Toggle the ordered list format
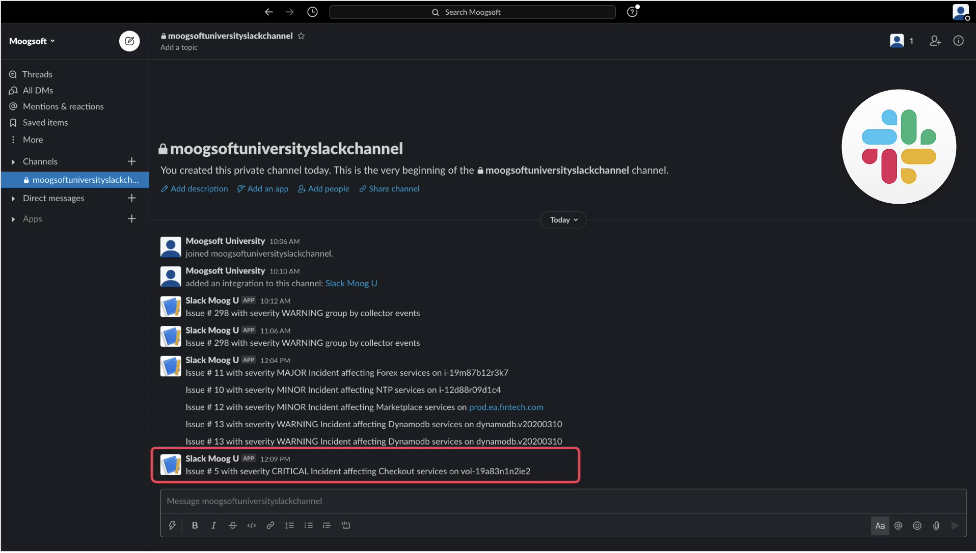 [289, 526]
